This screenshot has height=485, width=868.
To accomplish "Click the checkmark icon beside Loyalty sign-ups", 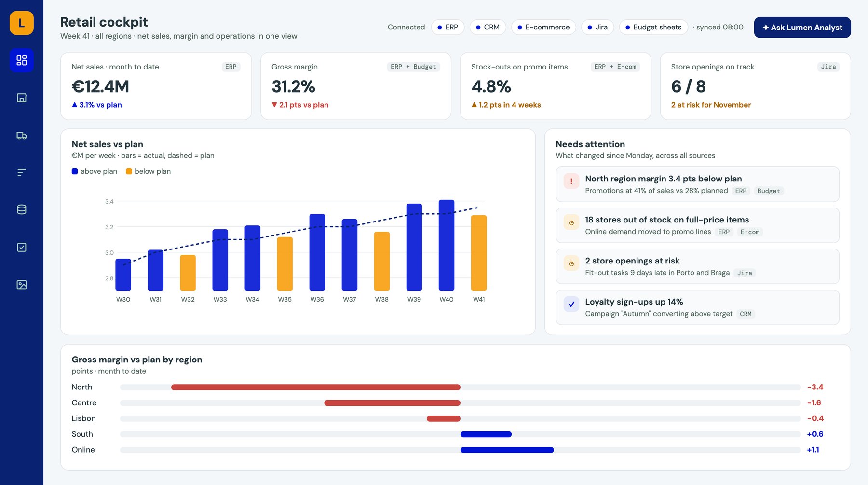I will pyautogui.click(x=571, y=304).
